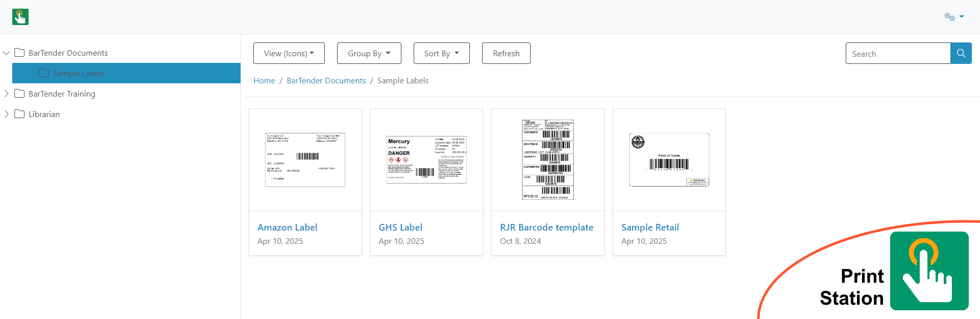Image resolution: width=980 pixels, height=319 pixels.
Task: Click the Amazon Label date Apr 10, 2025
Action: pos(280,241)
